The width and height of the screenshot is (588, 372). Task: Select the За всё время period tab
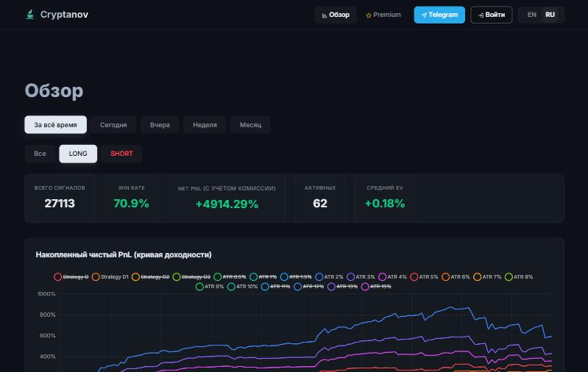(x=55, y=125)
